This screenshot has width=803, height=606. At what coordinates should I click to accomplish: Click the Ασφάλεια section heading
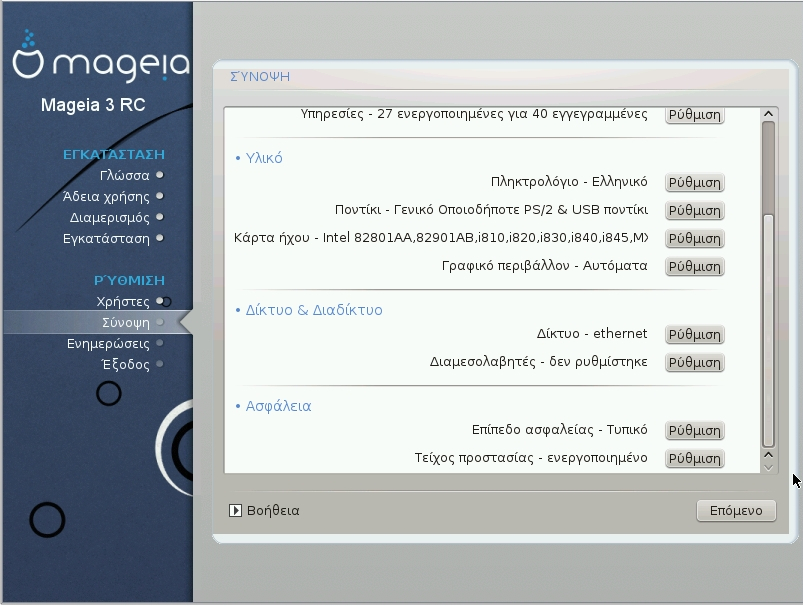278,406
